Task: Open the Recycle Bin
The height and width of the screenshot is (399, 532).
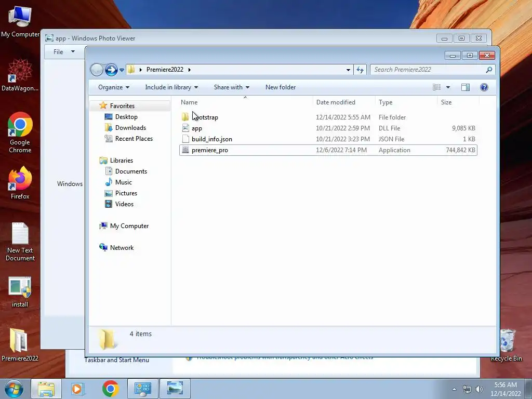Action: coord(507,345)
